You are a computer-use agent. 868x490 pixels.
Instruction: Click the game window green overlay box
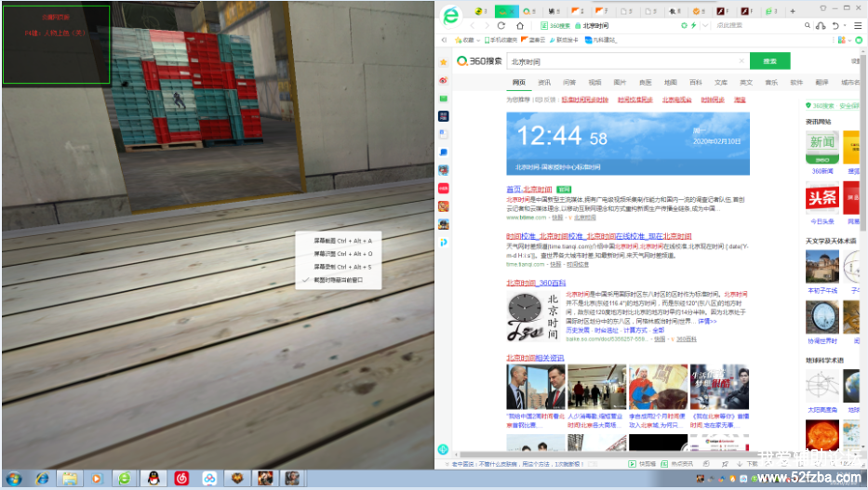[x=57, y=45]
